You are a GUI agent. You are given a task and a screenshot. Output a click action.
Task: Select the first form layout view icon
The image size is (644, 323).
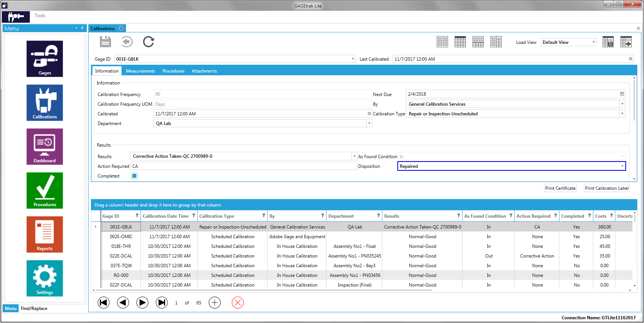[x=442, y=42]
